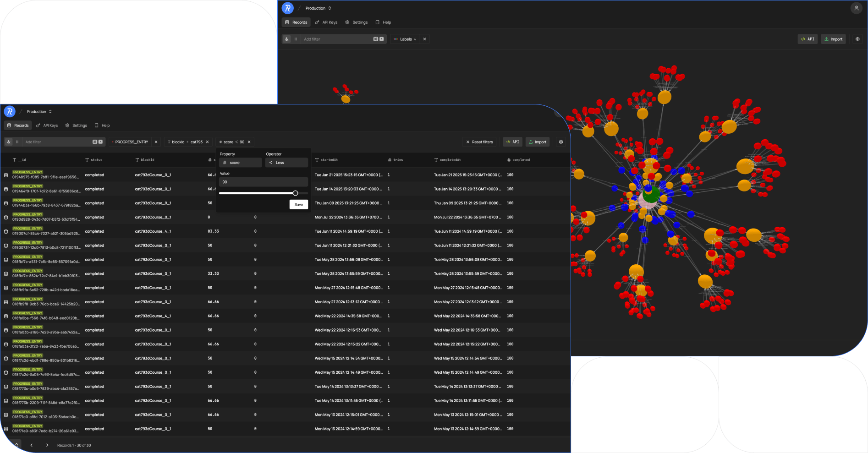The image size is (868, 453).
Task: Expand page size selector at bottom left
Action: (x=16, y=445)
